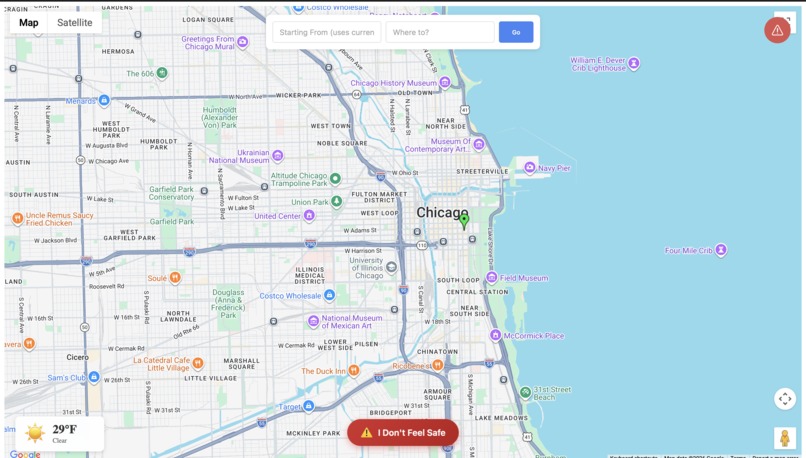The width and height of the screenshot is (806, 458).
Task: Click Uncle Remus Saucy Fried Chicken icon
Action: [x=17, y=218]
